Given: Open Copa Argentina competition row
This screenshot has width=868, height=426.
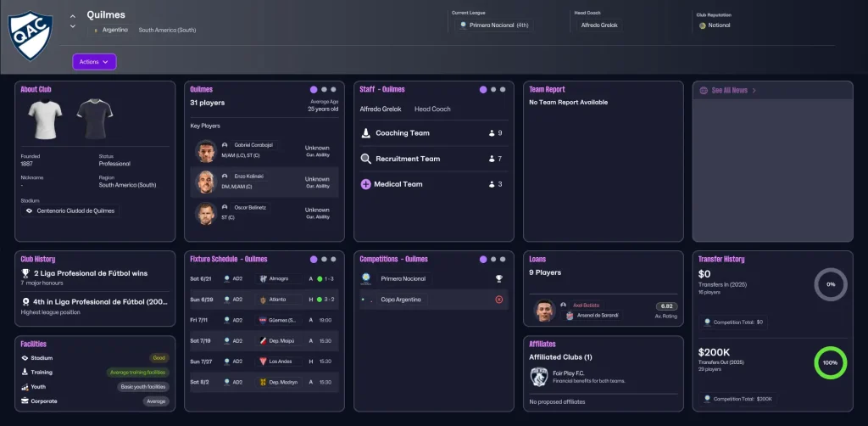Looking at the screenshot, I should tap(433, 300).
